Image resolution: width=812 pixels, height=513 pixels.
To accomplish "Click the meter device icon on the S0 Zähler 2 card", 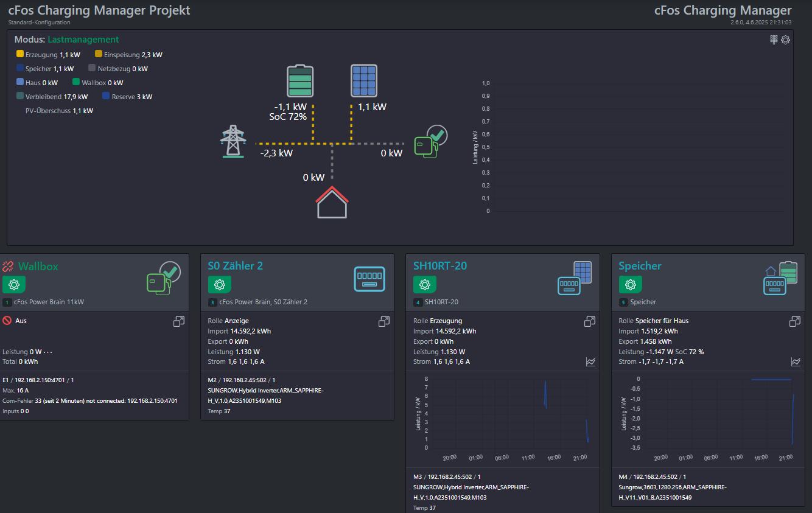I will tap(369, 279).
